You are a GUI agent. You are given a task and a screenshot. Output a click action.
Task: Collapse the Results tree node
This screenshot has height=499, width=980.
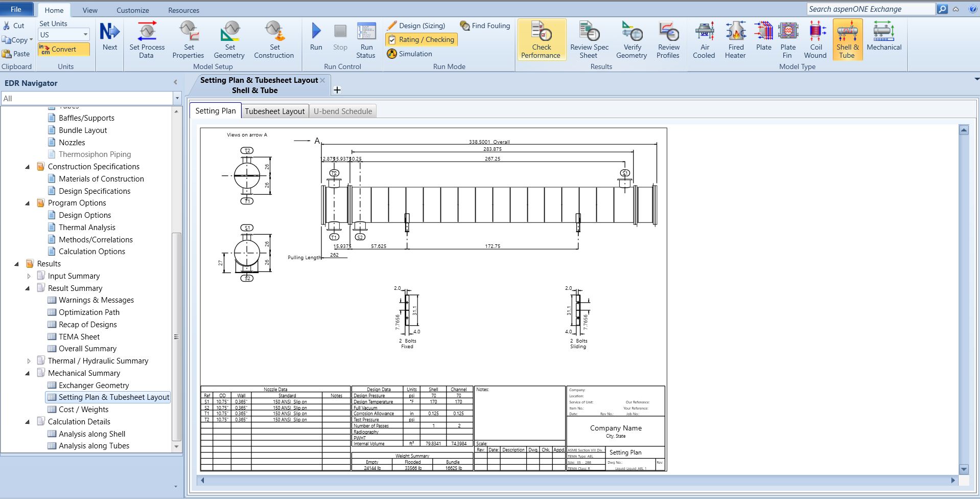[16, 264]
